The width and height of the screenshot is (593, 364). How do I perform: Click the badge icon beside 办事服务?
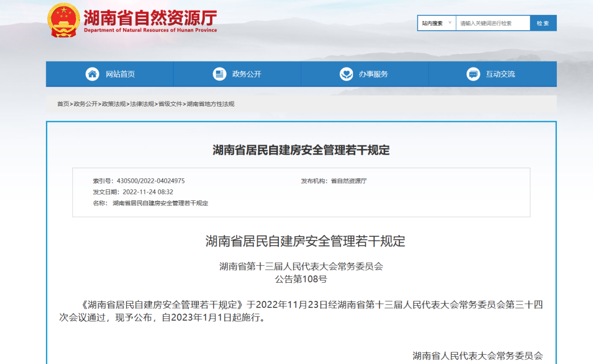coord(346,74)
